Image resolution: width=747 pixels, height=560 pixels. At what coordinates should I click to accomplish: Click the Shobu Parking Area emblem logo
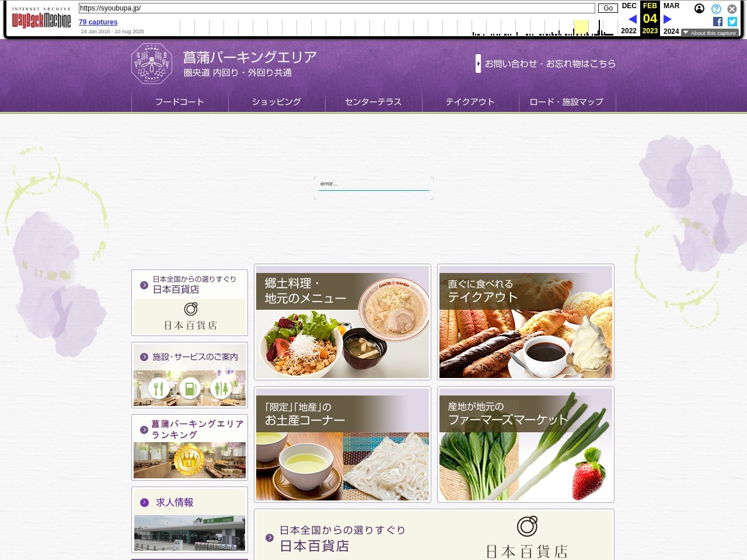tap(152, 64)
